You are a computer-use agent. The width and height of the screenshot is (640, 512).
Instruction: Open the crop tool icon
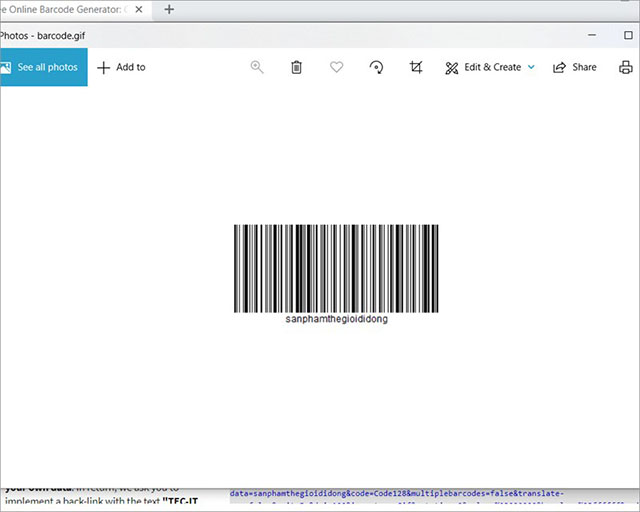click(x=416, y=67)
